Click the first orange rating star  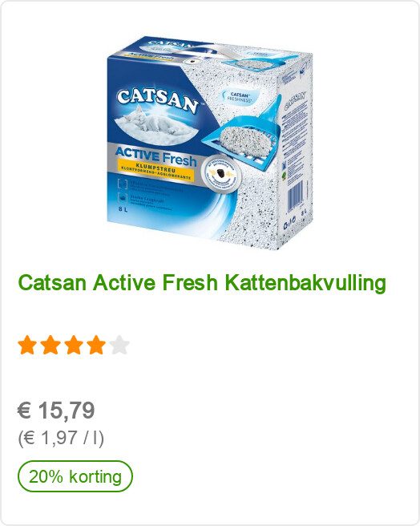[x=27, y=345]
